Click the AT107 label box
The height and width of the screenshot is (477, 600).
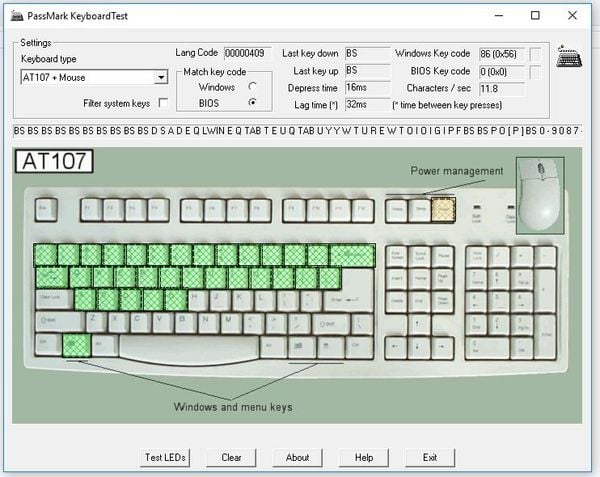(54, 161)
